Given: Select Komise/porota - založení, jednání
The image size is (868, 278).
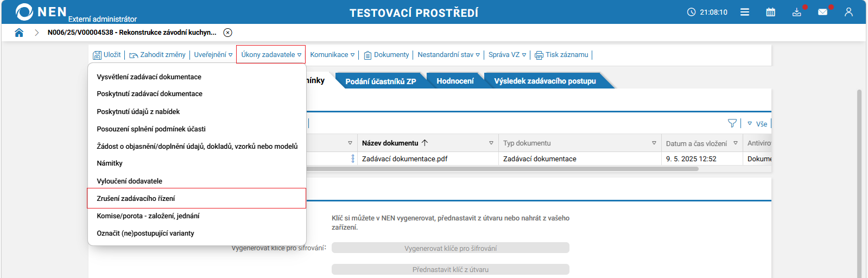Looking at the screenshot, I should (x=197, y=216).
